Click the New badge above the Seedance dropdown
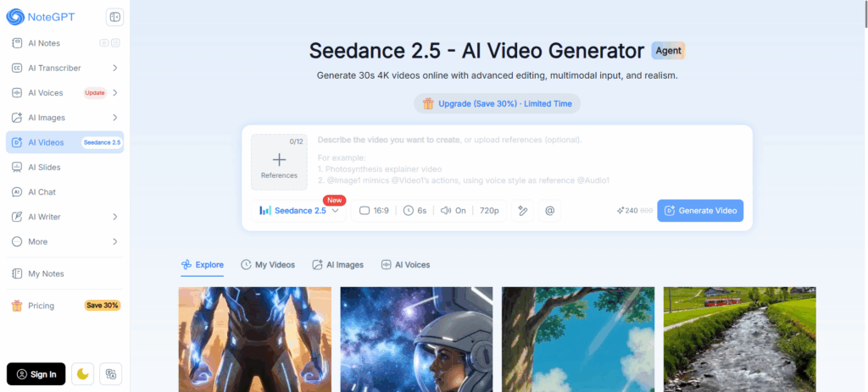This screenshot has height=392, width=868. click(334, 200)
